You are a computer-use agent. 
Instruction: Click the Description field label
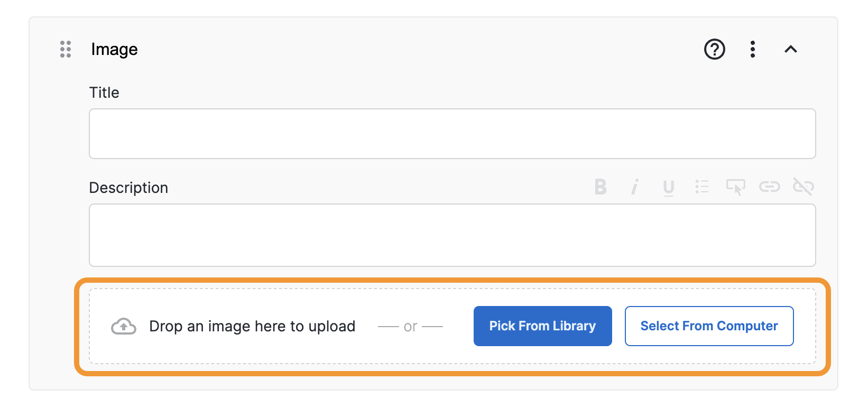(x=128, y=188)
